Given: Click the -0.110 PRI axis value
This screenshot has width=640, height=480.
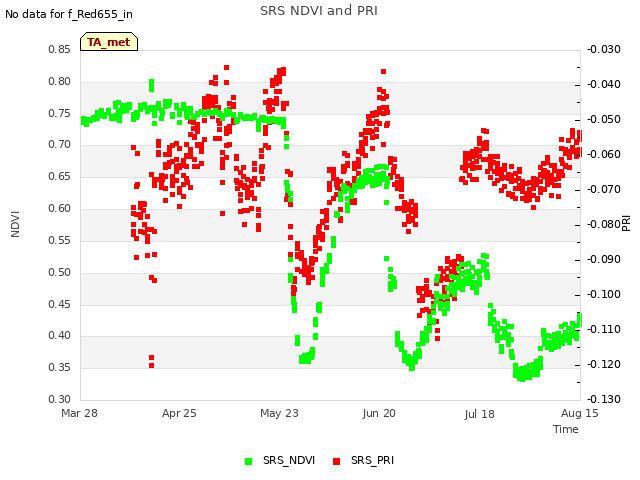Looking at the screenshot, I should tap(604, 329).
